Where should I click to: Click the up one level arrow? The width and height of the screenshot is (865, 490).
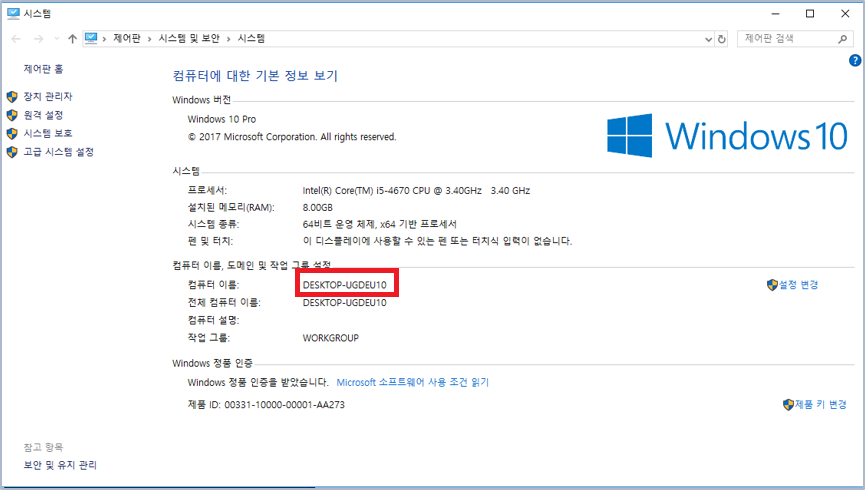(72, 39)
